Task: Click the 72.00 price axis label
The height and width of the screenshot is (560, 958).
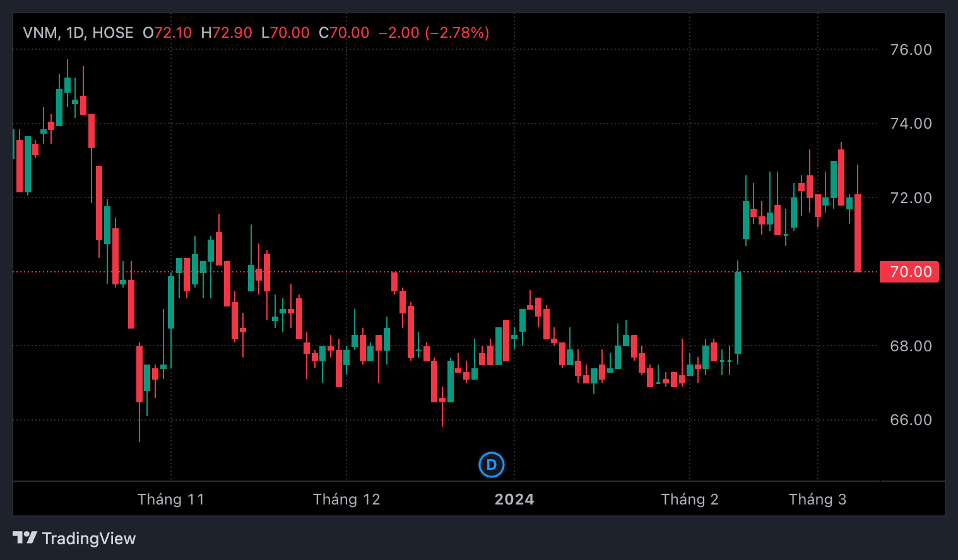Action: point(911,198)
